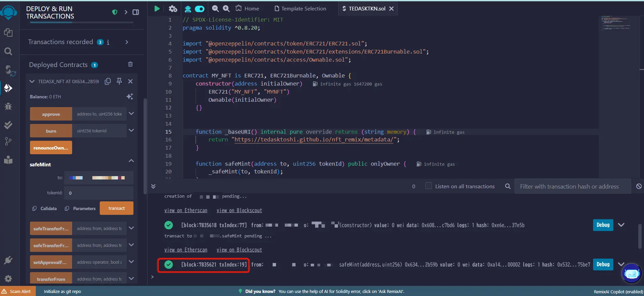Click the RemixAI robot icon in the toolbar
The width and height of the screenshot is (644, 296).
tap(188, 8)
